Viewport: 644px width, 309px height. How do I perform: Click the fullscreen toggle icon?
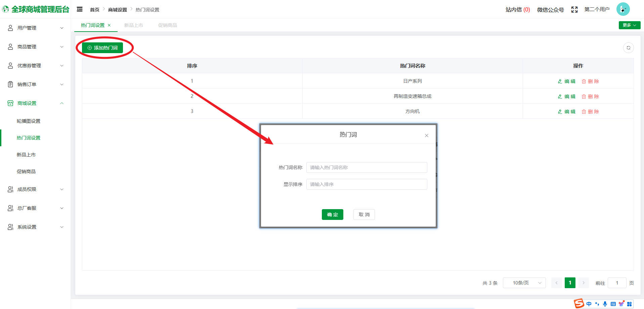574,10
